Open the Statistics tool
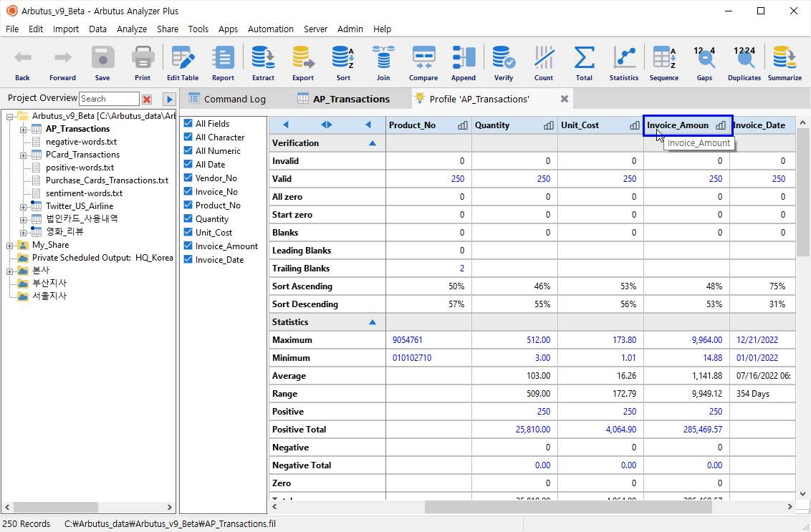 (x=624, y=57)
